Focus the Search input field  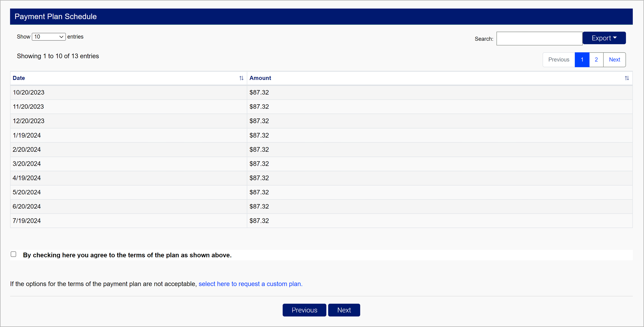coord(539,39)
